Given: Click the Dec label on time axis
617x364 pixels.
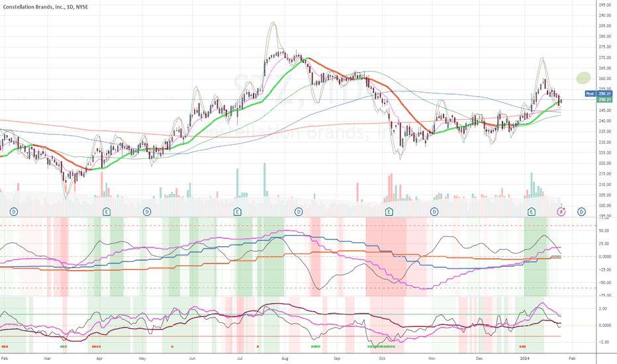Looking at the screenshot, I should (x=479, y=359).
